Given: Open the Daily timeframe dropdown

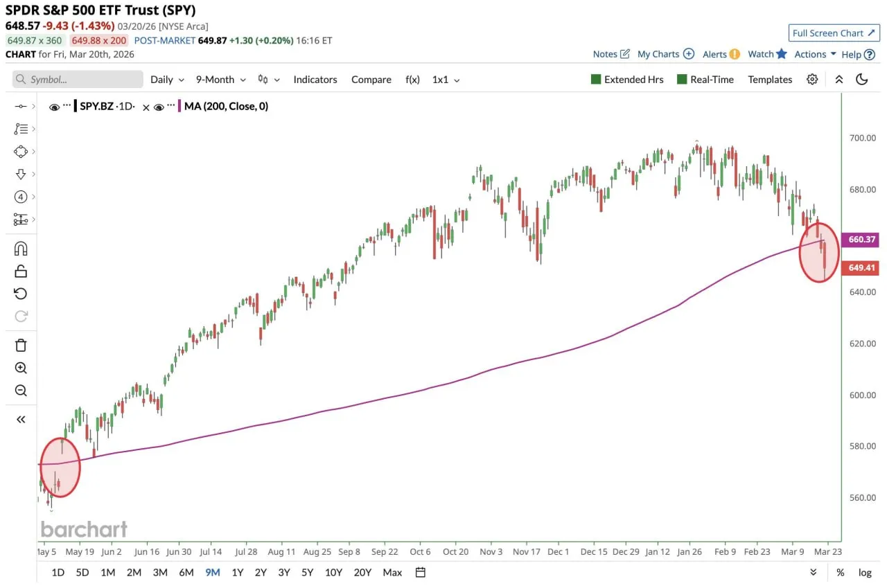Looking at the screenshot, I should [166, 79].
